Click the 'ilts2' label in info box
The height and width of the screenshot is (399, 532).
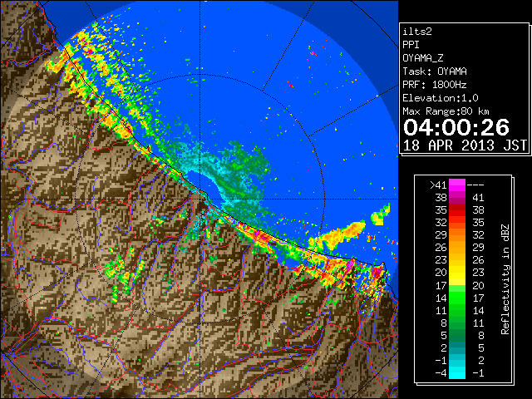(417, 32)
